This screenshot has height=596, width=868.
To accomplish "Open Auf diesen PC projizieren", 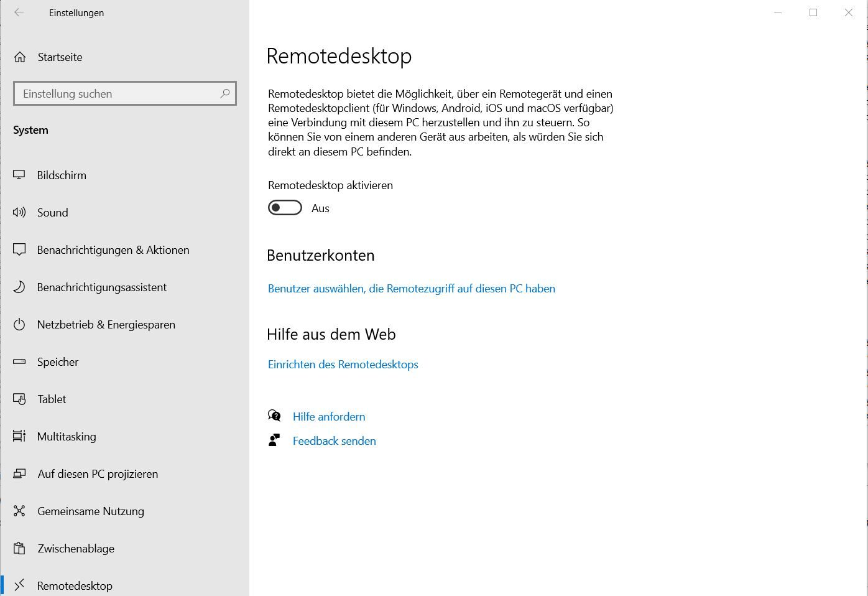I will click(98, 474).
